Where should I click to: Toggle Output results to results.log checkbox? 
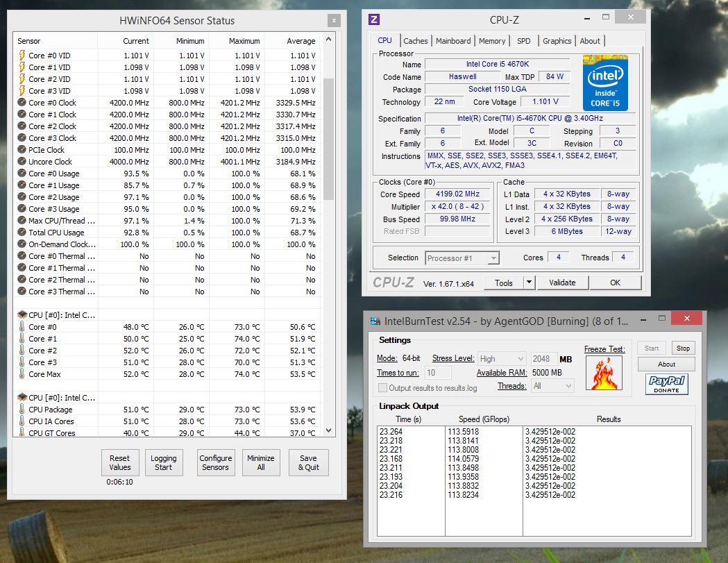coord(382,387)
